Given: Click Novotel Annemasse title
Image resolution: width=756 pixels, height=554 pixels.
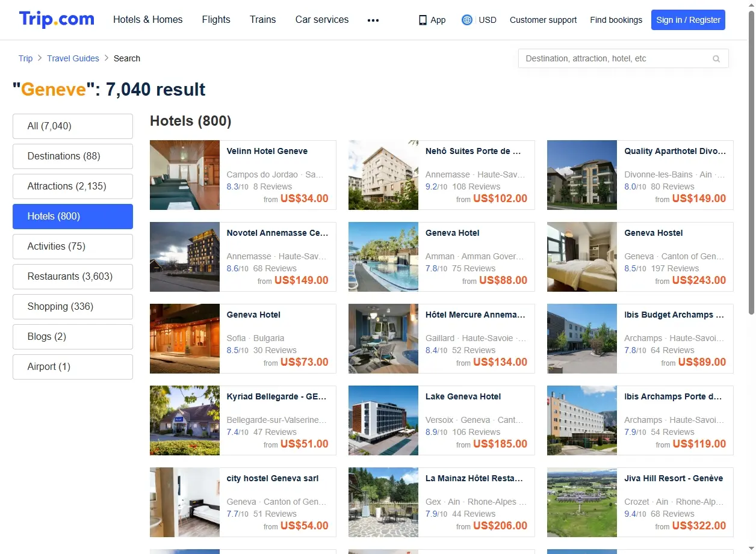Looking at the screenshot, I should pos(277,233).
